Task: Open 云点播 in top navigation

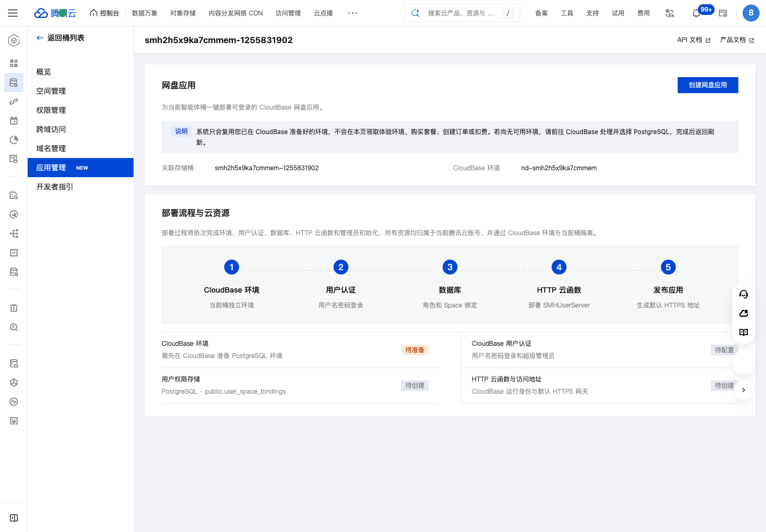Action: coord(323,13)
